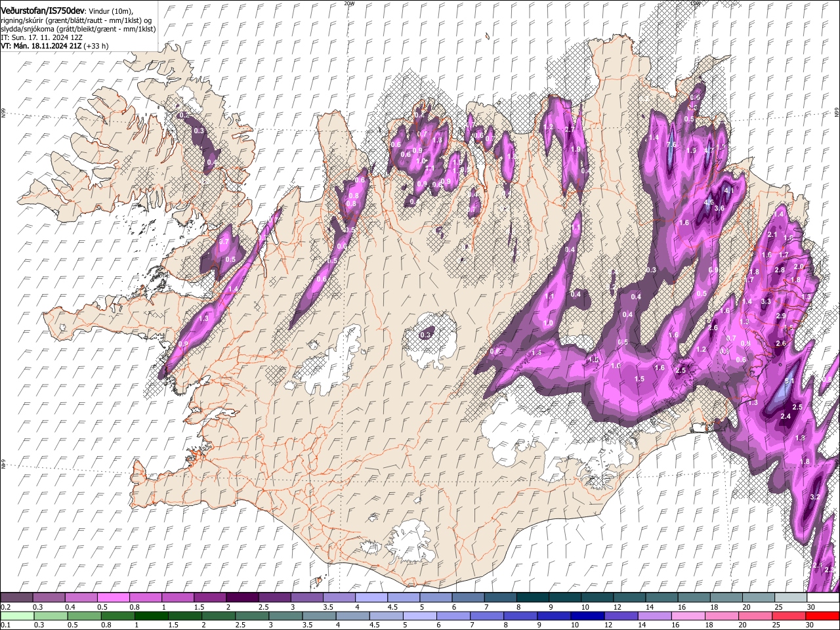Pick the slate blue 6 swatch in upper legend row
The image size is (840, 630).
[x=469, y=597]
